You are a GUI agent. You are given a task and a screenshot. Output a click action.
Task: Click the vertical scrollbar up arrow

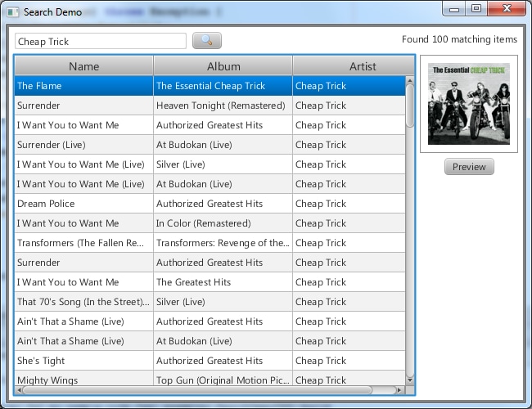click(410, 81)
